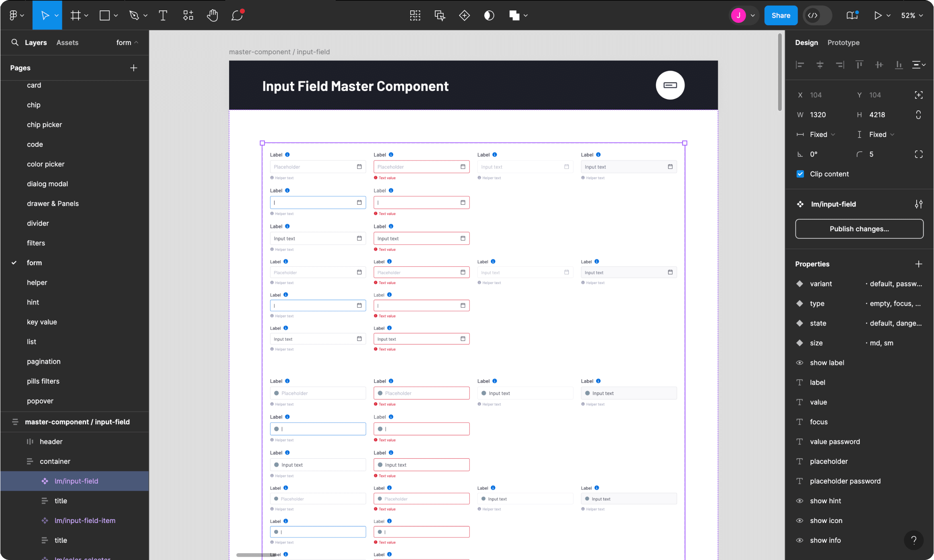
Task: Click the show label property
Action: [x=859, y=362]
